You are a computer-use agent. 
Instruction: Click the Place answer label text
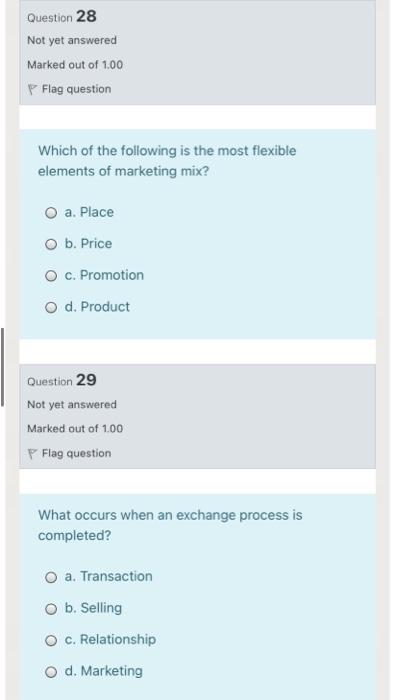click(96, 212)
